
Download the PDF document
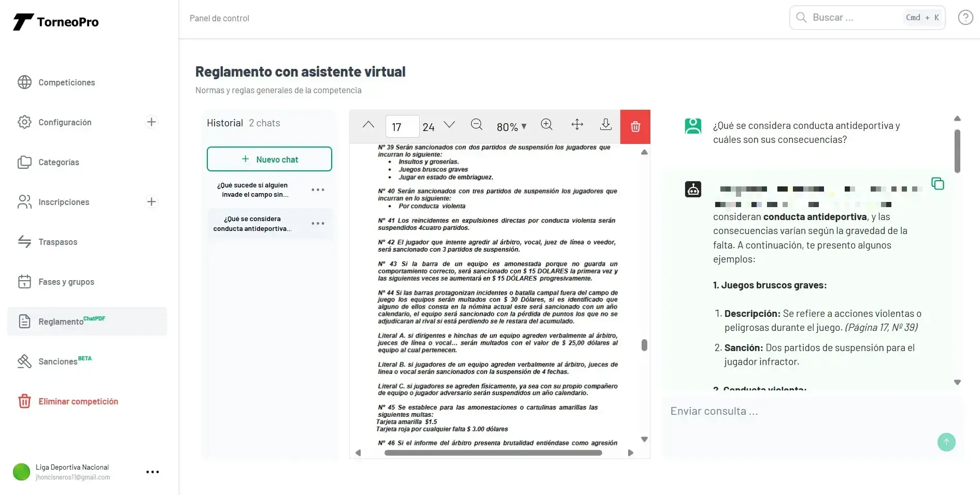pos(605,124)
